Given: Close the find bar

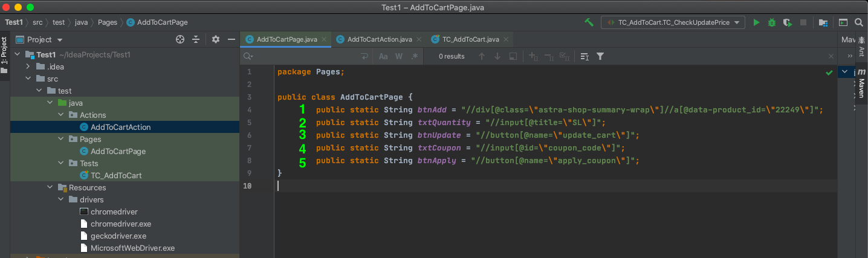Looking at the screenshot, I should (831, 56).
